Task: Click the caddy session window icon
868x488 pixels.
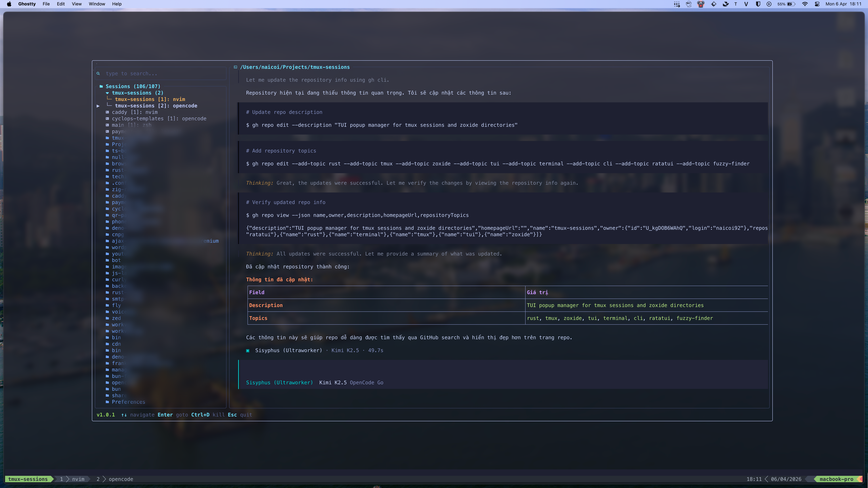Action: 107,112
